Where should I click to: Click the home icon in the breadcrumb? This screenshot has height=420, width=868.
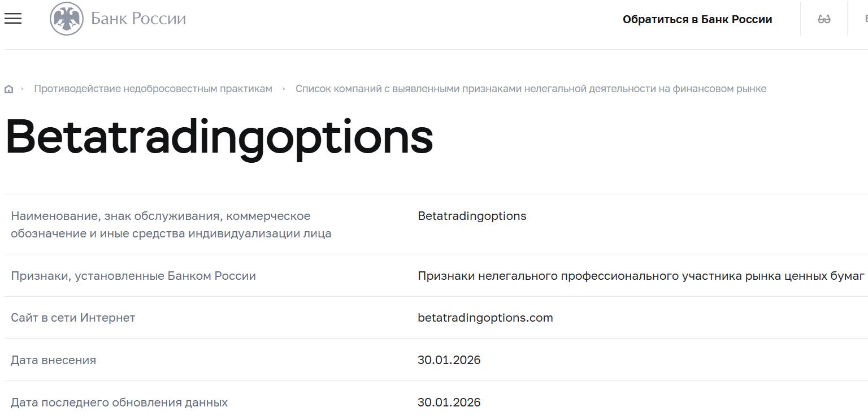(8, 88)
